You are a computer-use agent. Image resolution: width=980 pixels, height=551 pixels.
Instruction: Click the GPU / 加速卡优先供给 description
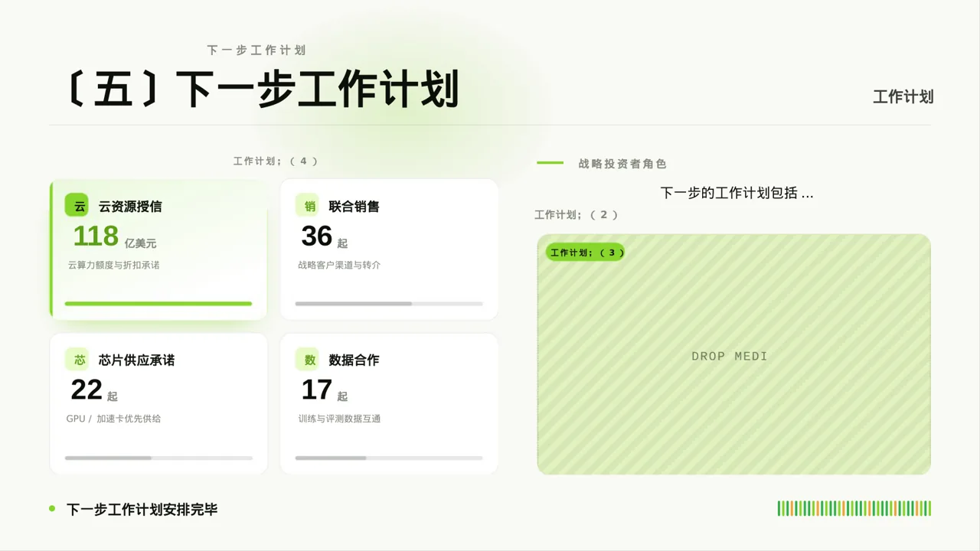click(113, 419)
